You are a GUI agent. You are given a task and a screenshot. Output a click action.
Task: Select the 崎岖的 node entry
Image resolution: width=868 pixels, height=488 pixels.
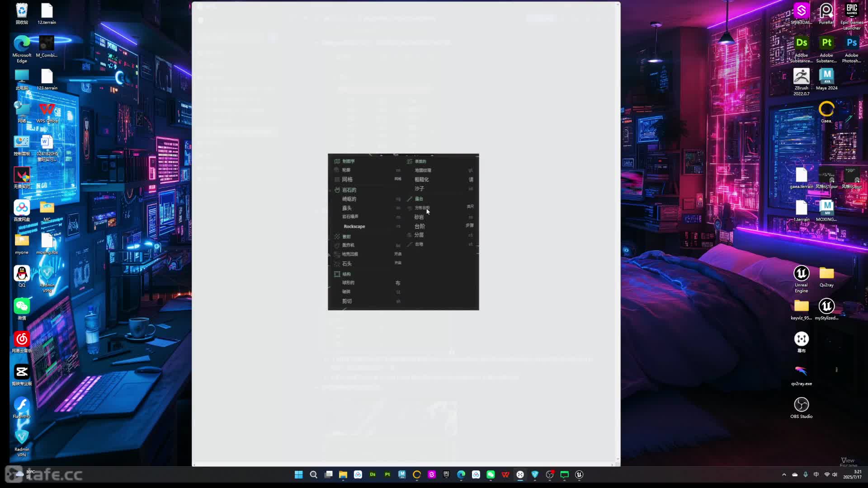pyautogui.click(x=349, y=199)
